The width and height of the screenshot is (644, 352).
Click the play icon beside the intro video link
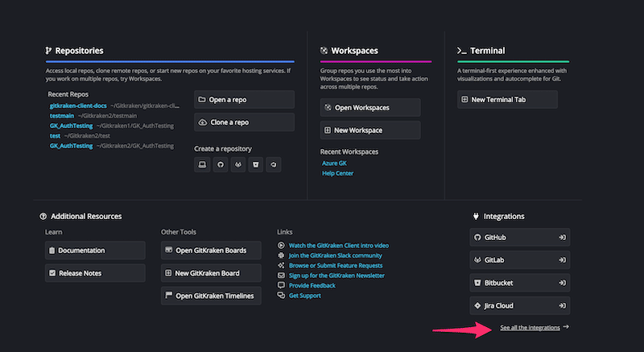(281, 246)
